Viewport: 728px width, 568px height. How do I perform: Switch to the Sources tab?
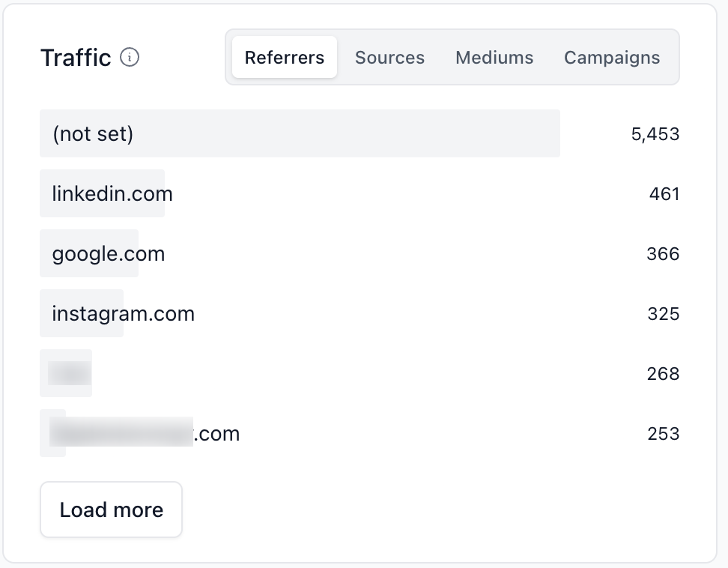(389, 58)
